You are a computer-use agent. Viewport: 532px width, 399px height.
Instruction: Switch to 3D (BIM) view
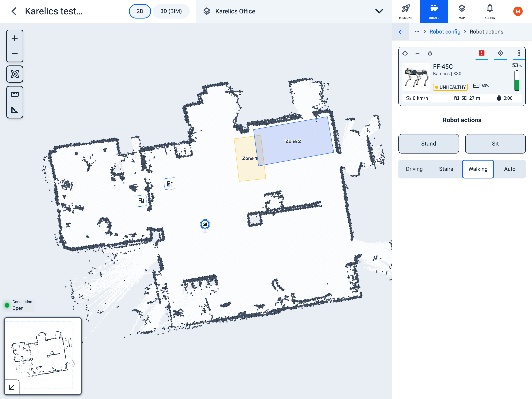pos(171,11)
